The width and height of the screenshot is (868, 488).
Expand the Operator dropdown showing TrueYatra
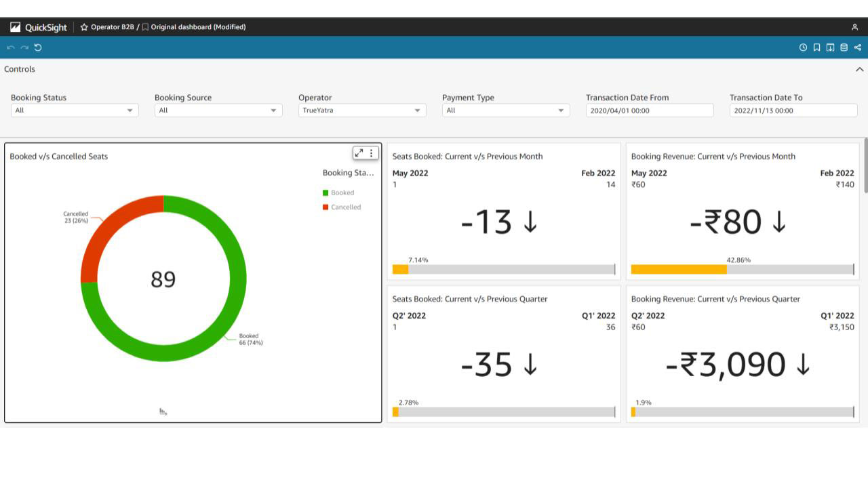point(362,110)
